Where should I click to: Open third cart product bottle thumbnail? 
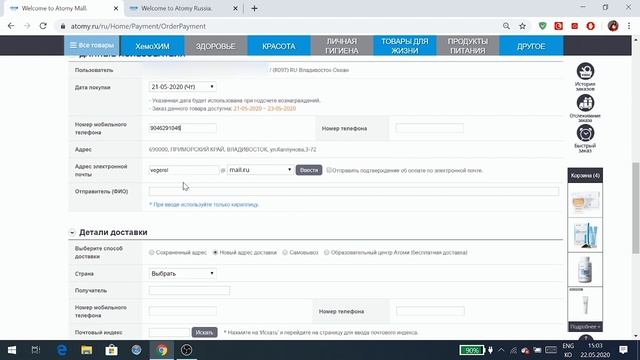585,269
